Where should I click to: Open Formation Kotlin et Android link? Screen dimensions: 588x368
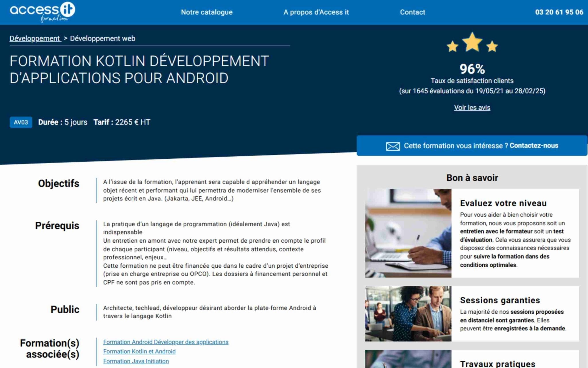pyautogui.click(x=139, y=351)
